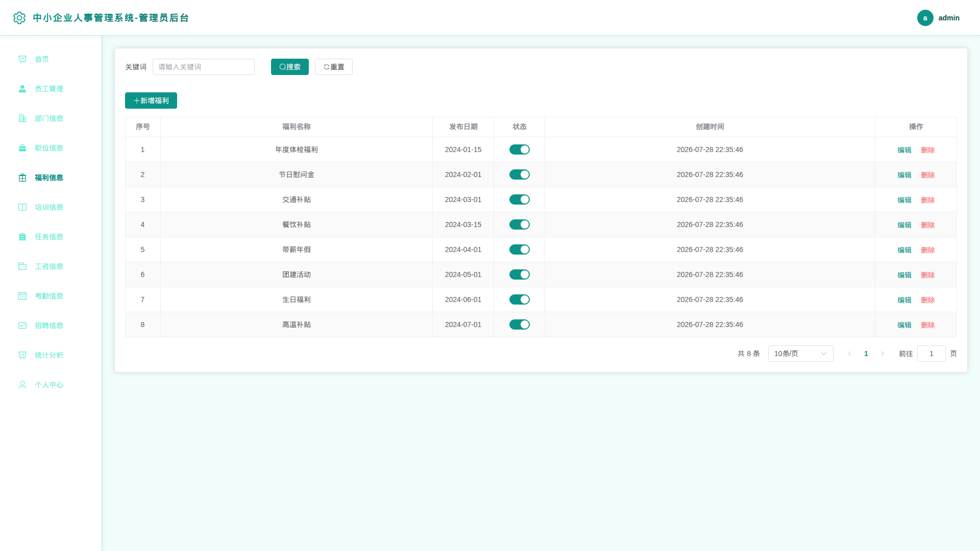Screen dimensions: 980x551
Task: Click the date cell 2024-04-01
Action: pyautogui.click(x=463, y=249)
